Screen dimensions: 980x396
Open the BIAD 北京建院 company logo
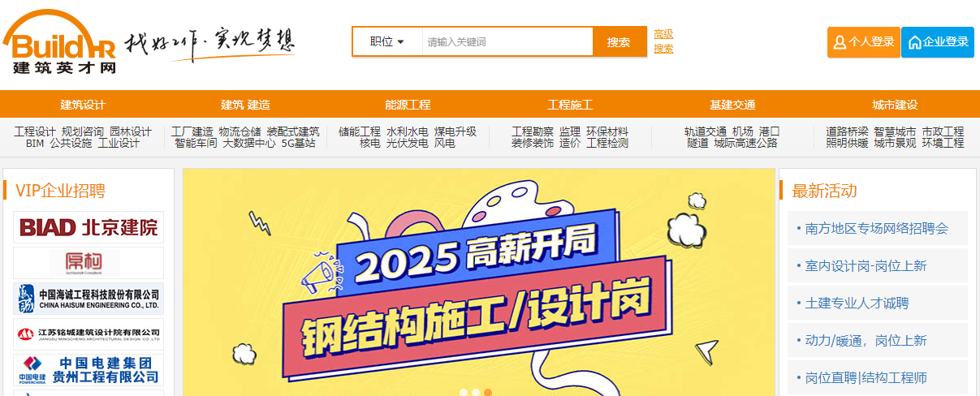[x=89, y=227]
